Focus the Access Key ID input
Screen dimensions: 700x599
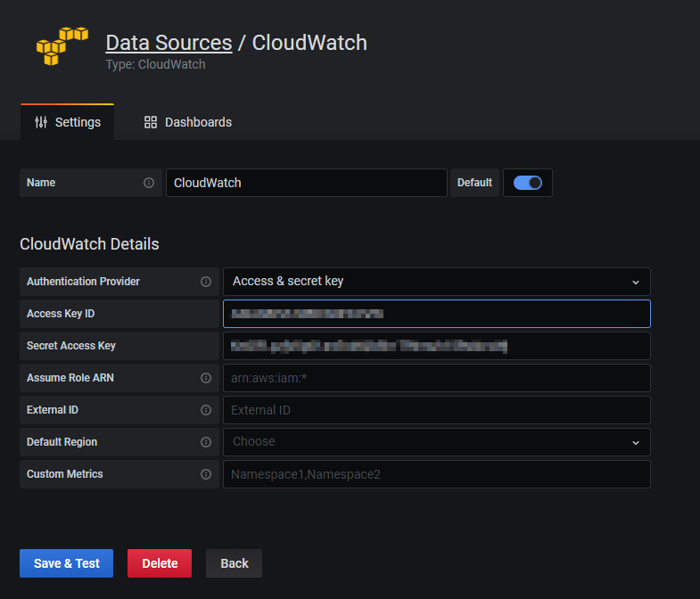437,314
